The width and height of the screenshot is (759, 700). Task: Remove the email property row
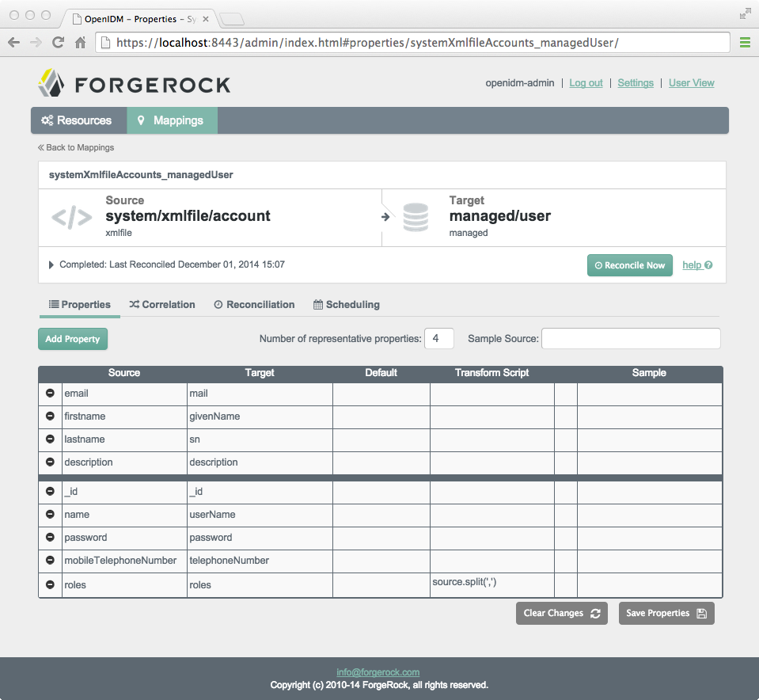[x=50, y=393]
